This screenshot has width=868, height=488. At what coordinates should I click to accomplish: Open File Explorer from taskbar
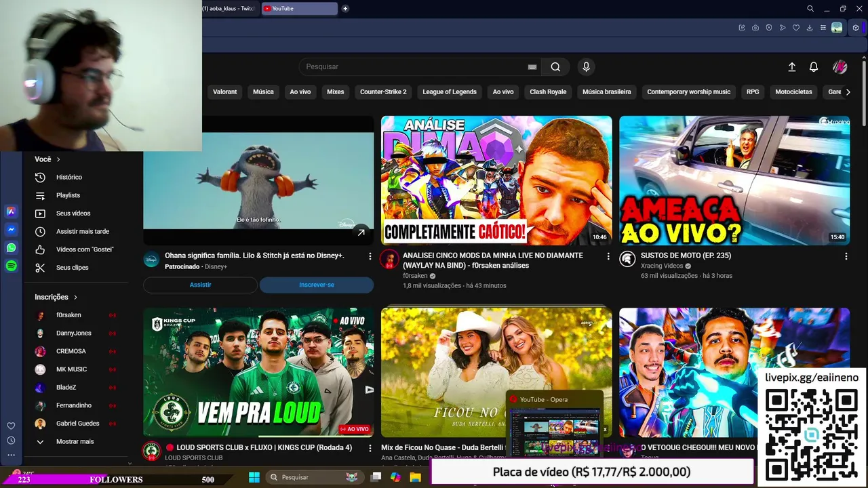click(416, 477)
